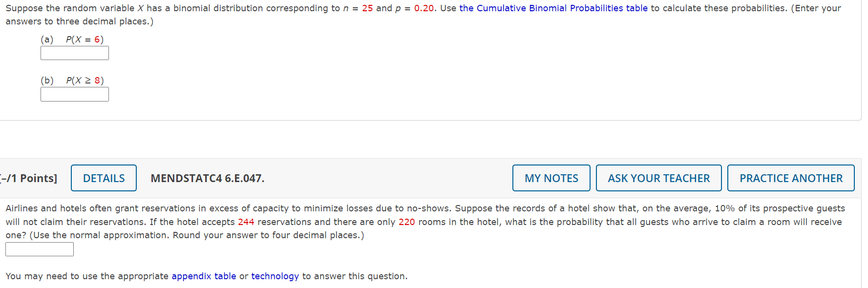868x288 pixels.
Task: Click the answer box for P(X = 6)
Action: [74, 53]
